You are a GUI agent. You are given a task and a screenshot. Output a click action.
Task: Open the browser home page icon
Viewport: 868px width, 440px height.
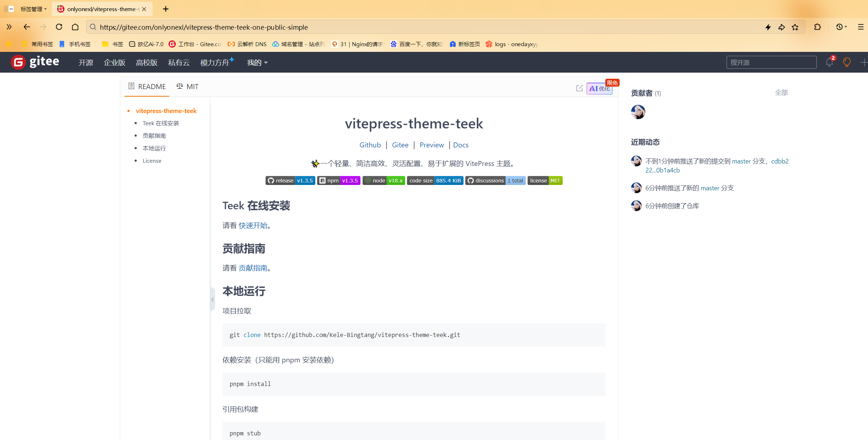(75, 27)
